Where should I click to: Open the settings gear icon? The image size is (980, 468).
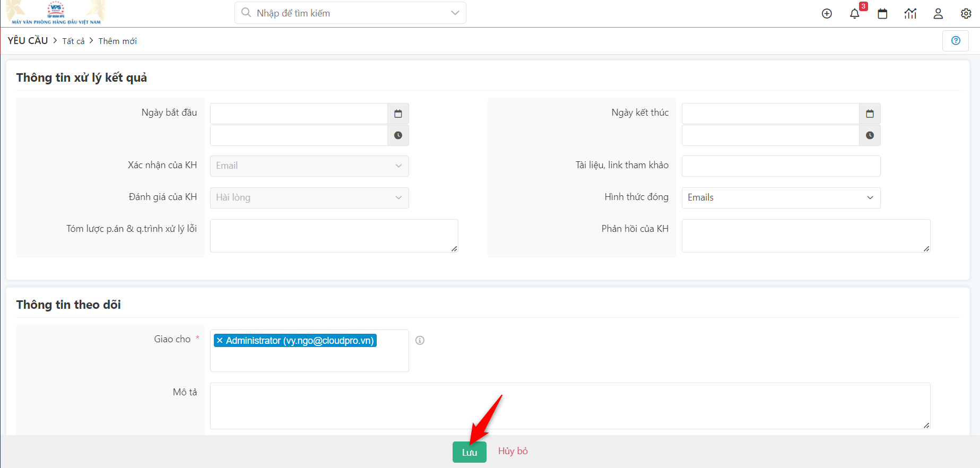[x=966, y=14]
